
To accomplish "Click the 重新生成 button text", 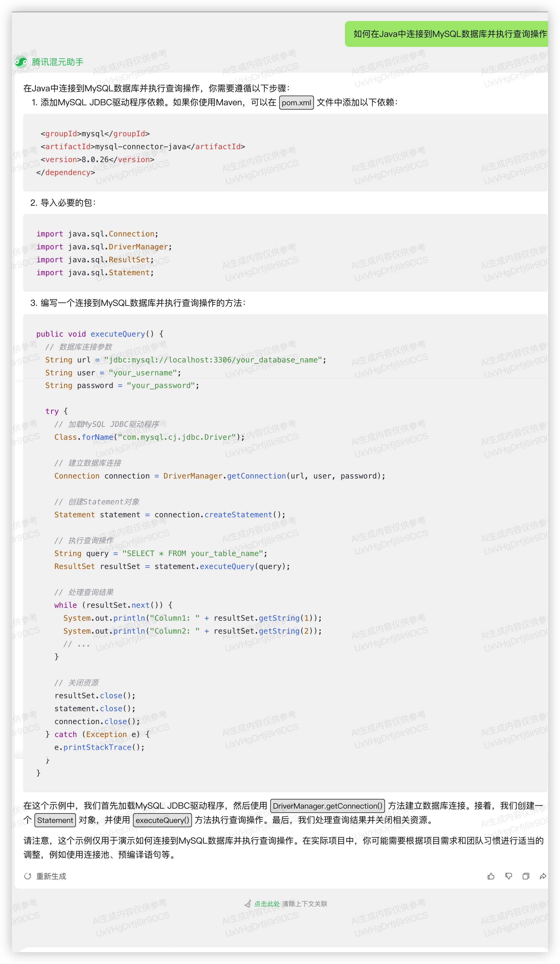I will point(51,876).
